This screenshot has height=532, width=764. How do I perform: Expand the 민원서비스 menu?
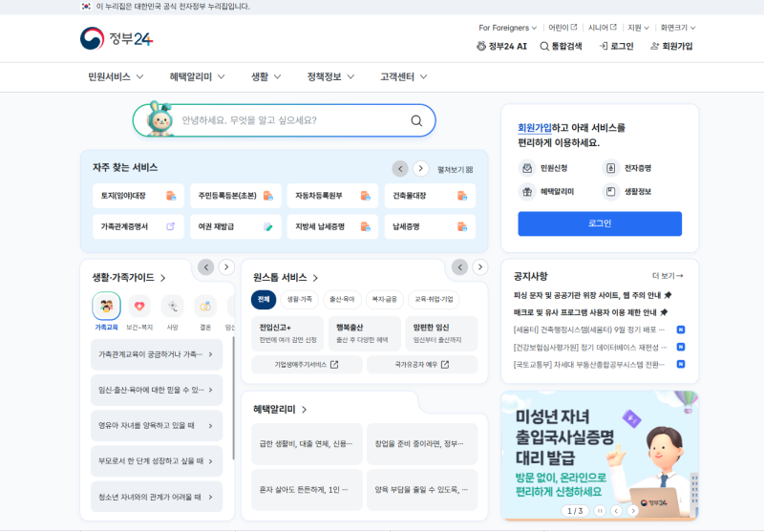(116, 77)
